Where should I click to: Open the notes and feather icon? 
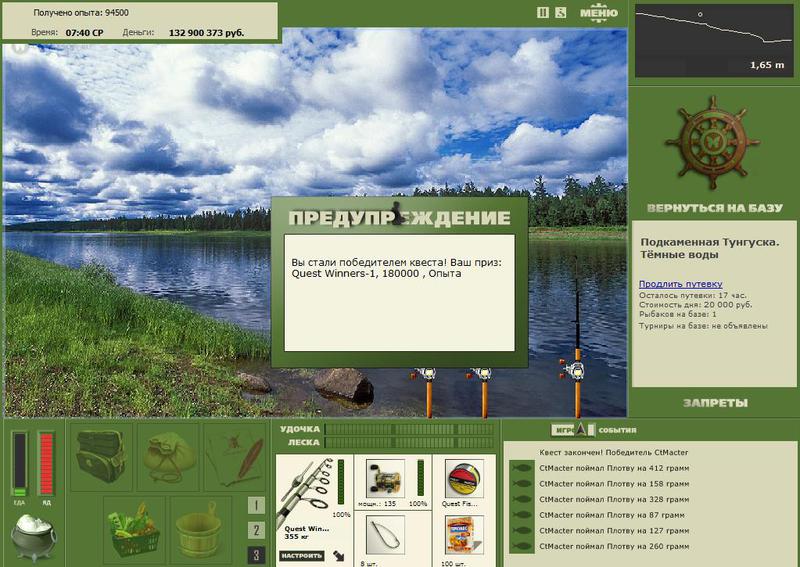tap(236, 457)
